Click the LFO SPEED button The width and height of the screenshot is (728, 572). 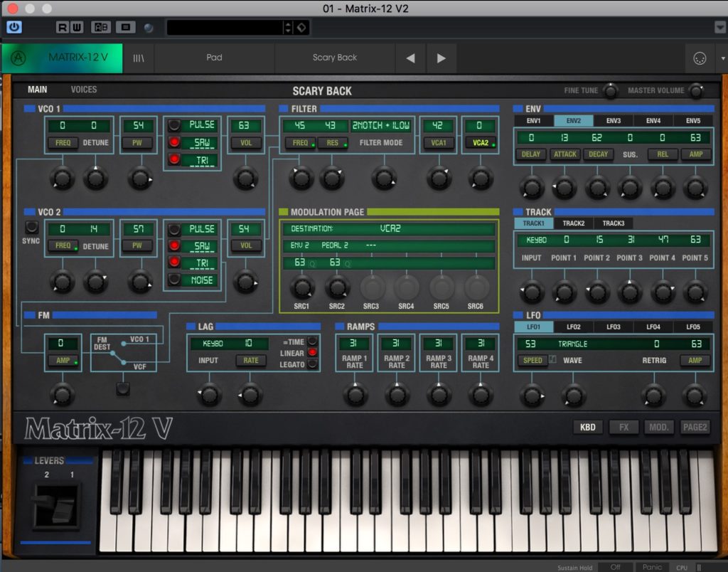click(532, 360)
